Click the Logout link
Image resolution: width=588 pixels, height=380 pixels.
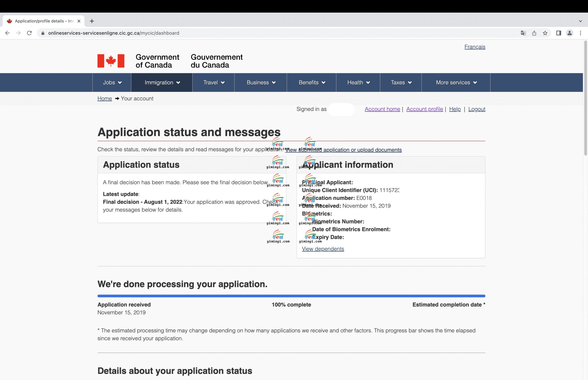476,109
